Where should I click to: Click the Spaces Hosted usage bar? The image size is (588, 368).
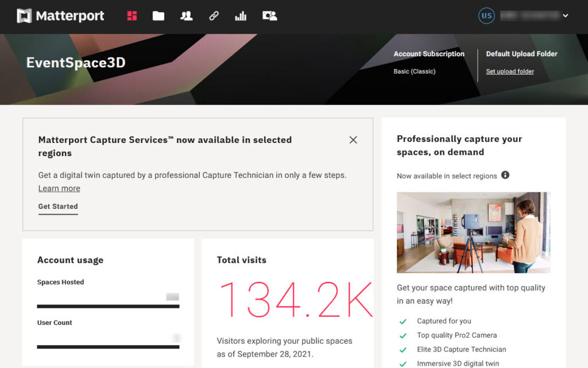point(108,306)
